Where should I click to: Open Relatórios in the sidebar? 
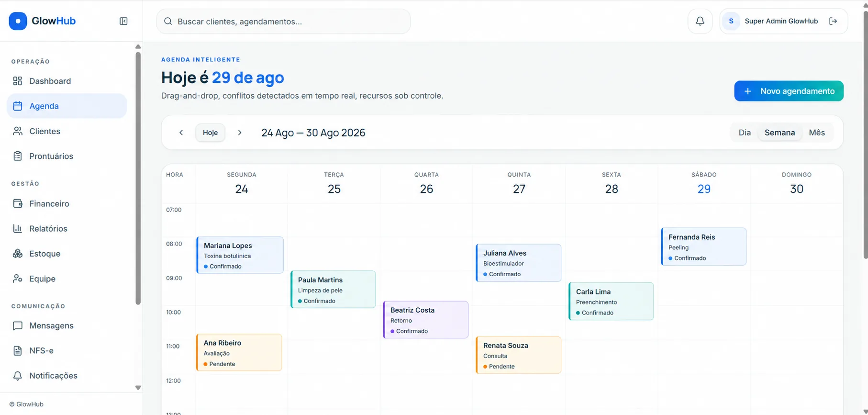click(67, 228)
